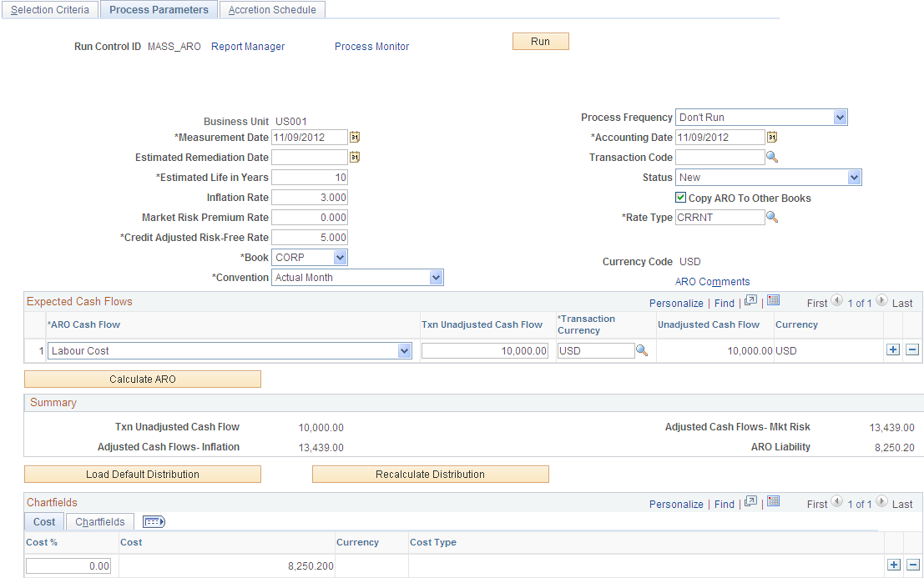Image resolution: width=924 pixels, height=578 pixels.
Task: Click the Measurement Date input field
Action: point(310,137)
